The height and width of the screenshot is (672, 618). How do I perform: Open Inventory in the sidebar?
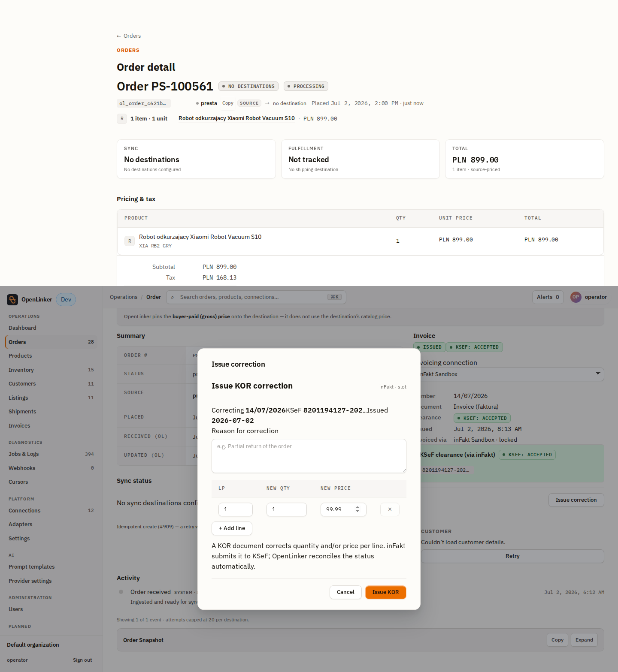coord(51,370)
